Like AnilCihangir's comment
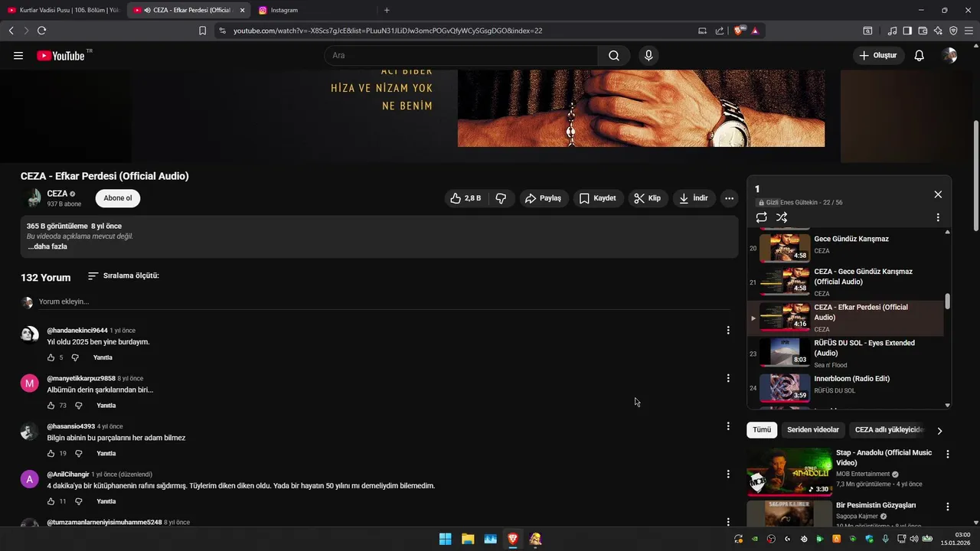The height and width of the screenshot is (551, 980). coord(51,501)
